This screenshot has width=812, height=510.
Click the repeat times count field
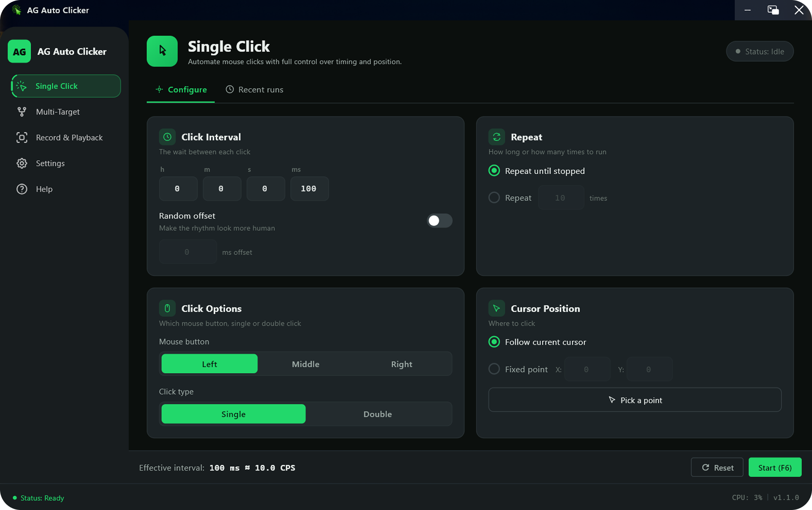pyautogui.click(x=561, y=198)
